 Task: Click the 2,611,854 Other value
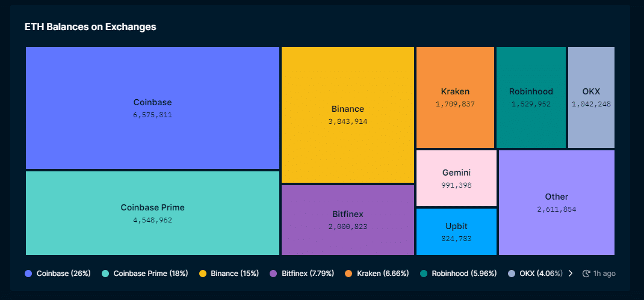(x=557, y=209)
